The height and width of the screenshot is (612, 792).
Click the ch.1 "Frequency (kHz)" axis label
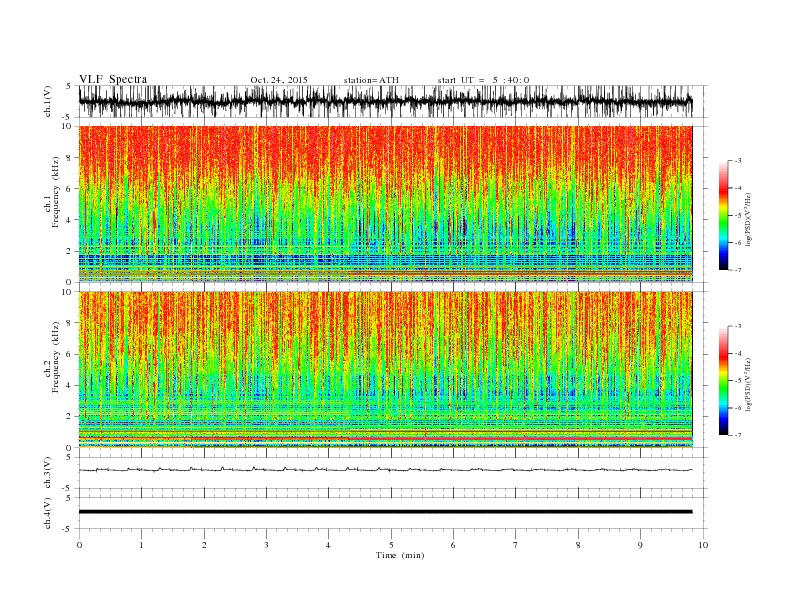[x=56, y=192]
